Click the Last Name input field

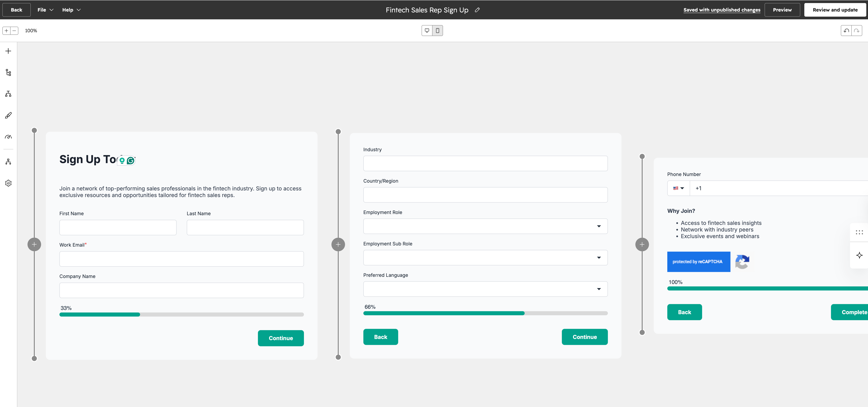coord(245,228)
